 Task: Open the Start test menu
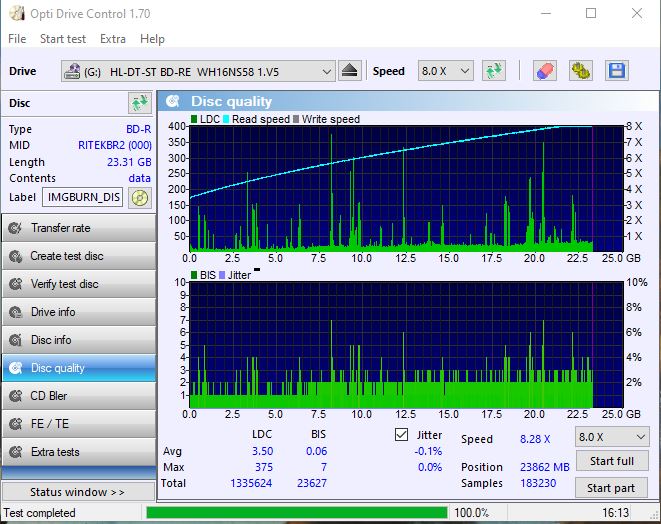pyautogui.click(x=63, y=39)
